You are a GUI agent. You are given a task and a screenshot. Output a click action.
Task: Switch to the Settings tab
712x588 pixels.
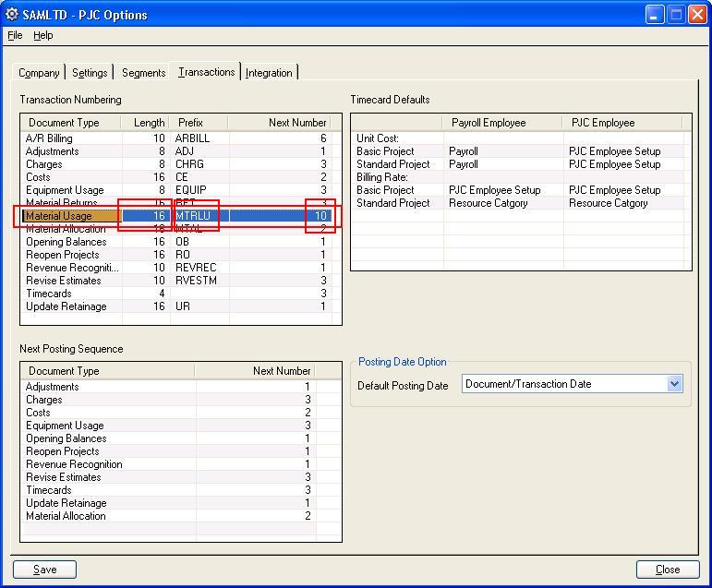(90, 73)
